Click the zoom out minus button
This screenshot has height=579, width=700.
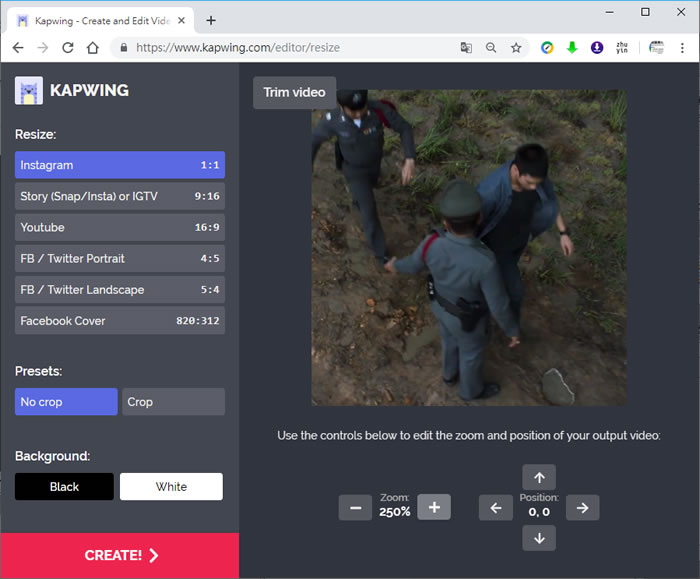coord(355,507)
